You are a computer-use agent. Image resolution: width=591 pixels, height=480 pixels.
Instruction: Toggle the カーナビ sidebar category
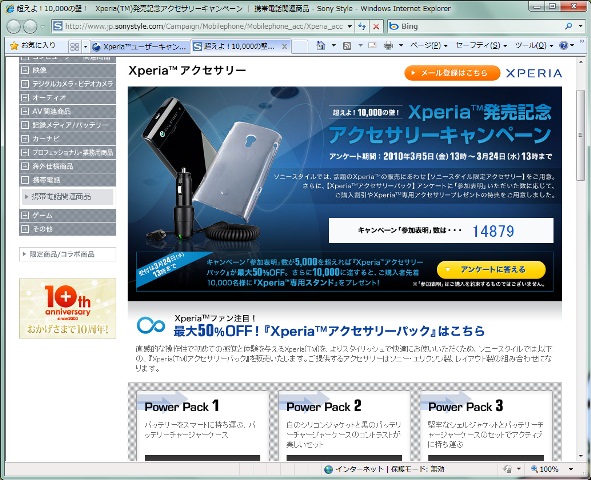(x=25, y=139)
